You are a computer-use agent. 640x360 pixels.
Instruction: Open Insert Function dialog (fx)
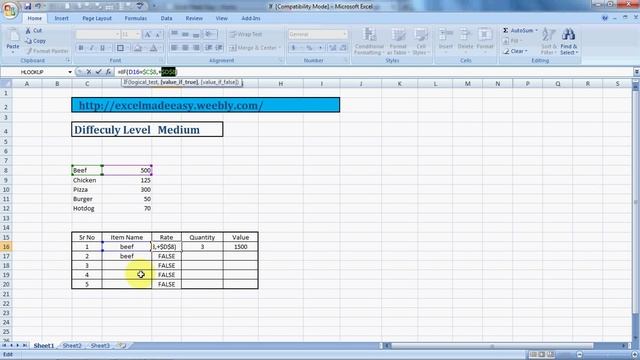point(108,72)
